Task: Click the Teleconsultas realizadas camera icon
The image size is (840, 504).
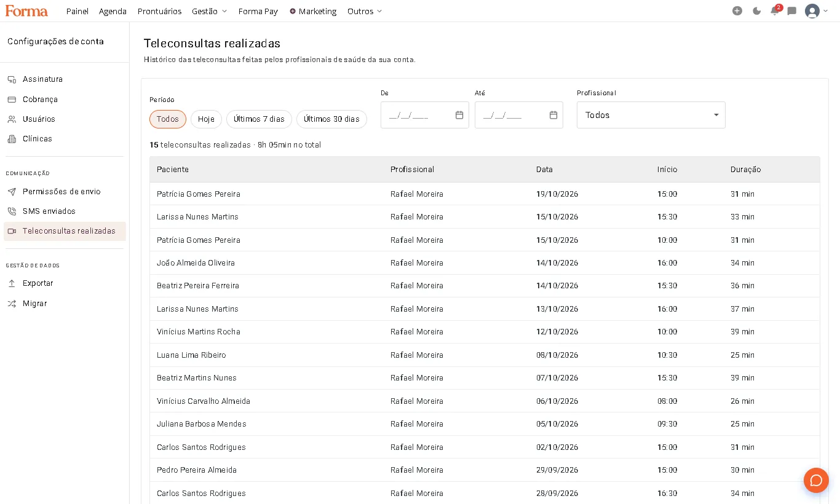Action: pos(12,231)
